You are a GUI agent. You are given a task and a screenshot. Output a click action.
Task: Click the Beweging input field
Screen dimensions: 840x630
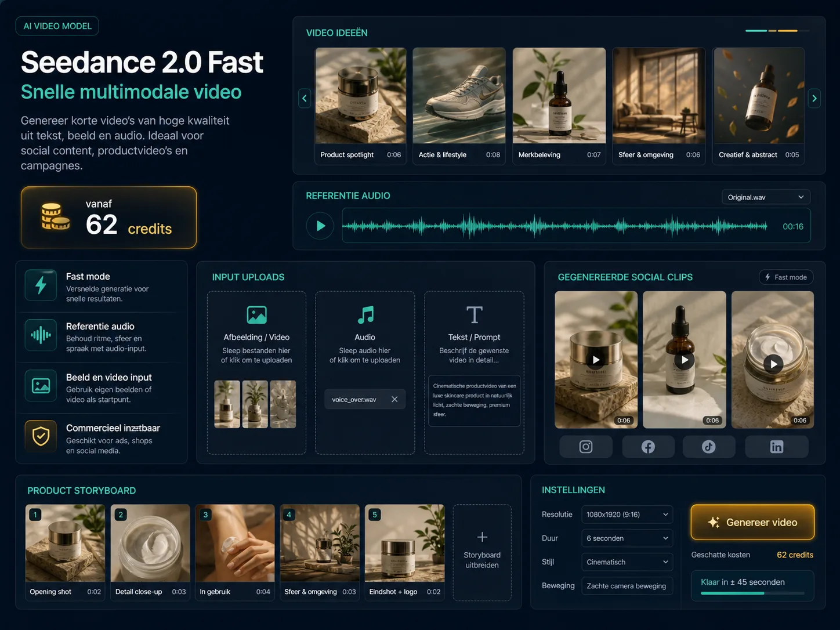click(627, 586)
